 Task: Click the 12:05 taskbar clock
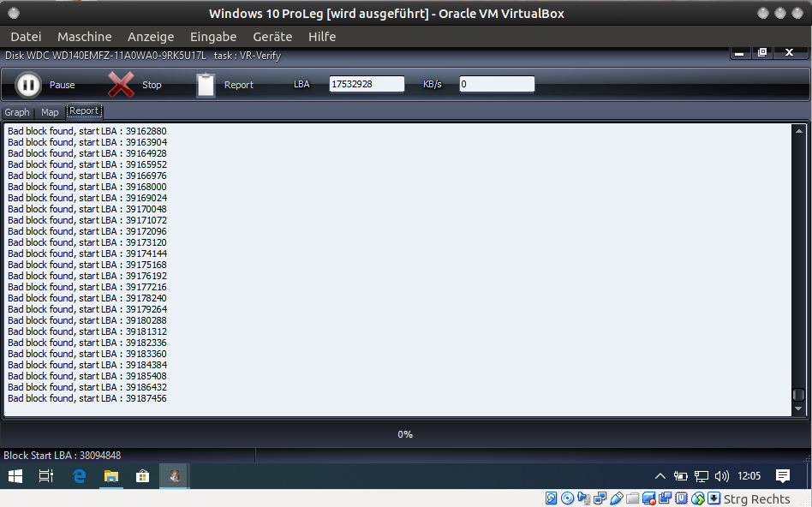[x=749, y=476]
